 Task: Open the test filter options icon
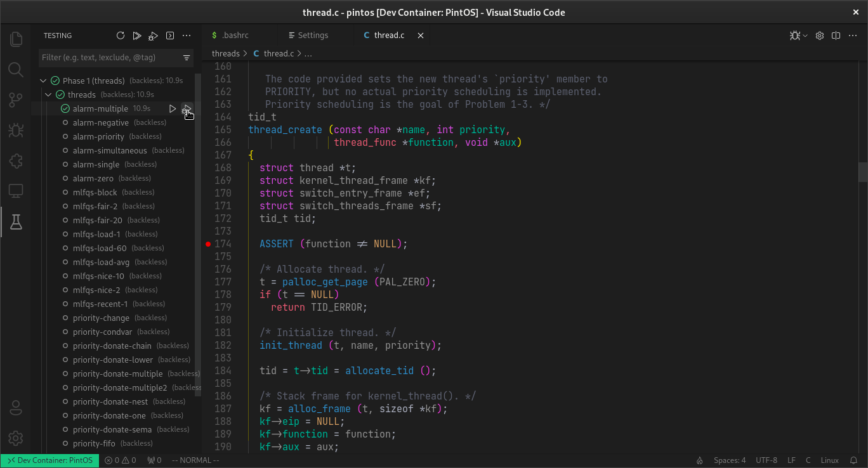pos(187,58)
